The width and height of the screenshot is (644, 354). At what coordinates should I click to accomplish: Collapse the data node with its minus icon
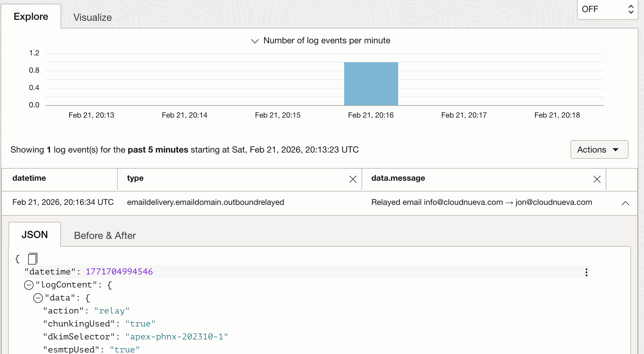click(x=38, y=298)
